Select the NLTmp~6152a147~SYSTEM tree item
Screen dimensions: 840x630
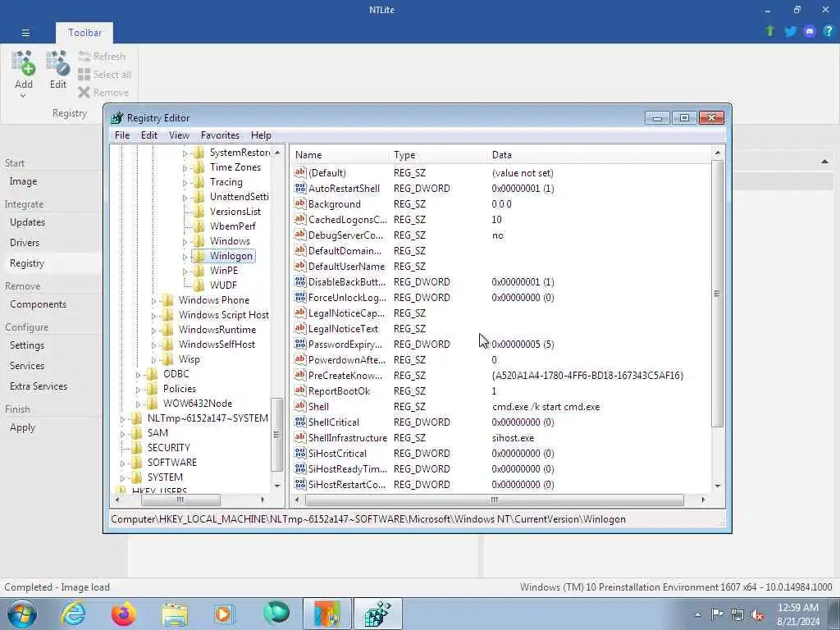click(x=208, y=418)
